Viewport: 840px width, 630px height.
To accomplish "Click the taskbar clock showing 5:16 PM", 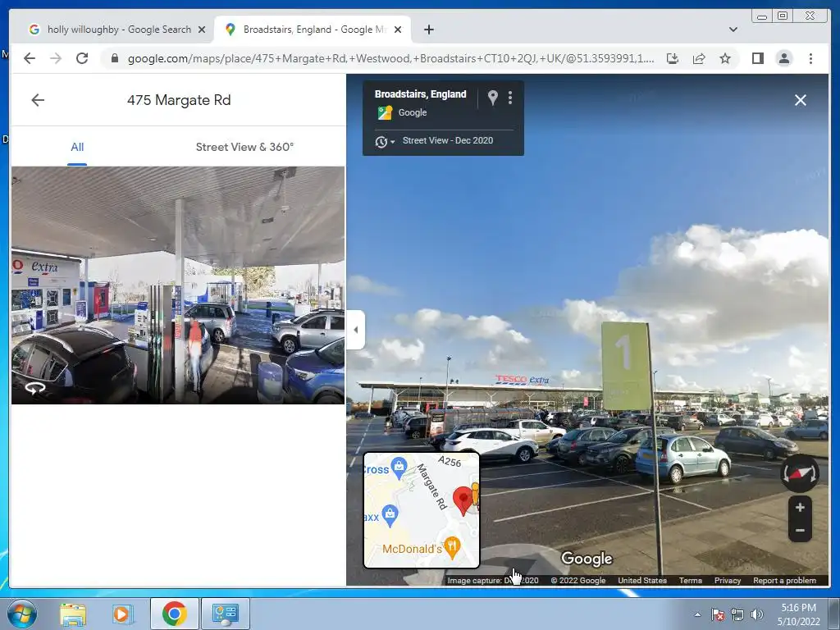I will pyautogui.click(x=799, y=614).
